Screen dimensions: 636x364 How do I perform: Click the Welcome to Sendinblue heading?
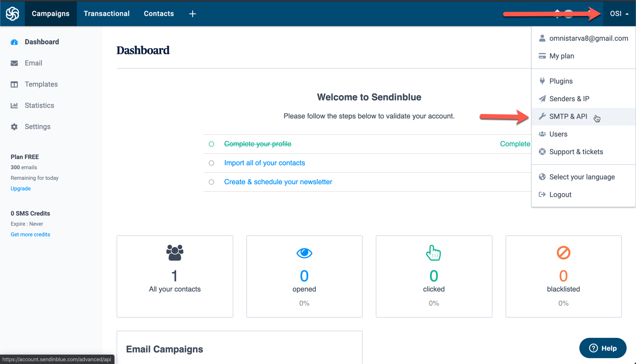tap(369, 97)
